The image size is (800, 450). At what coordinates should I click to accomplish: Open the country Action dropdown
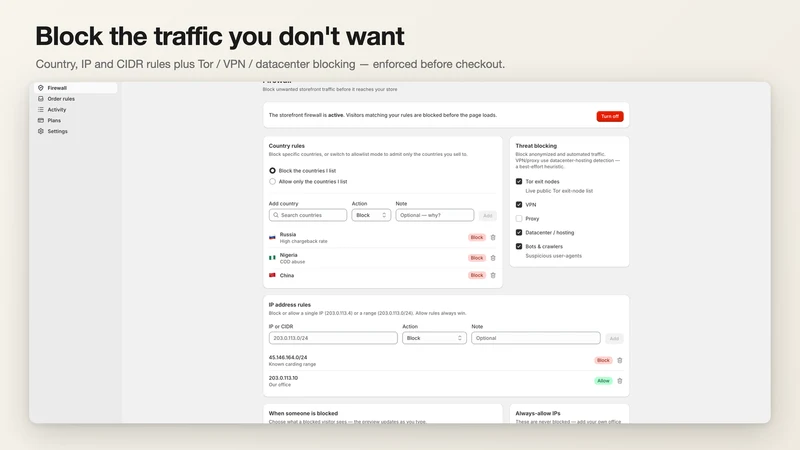click(371, 215)
